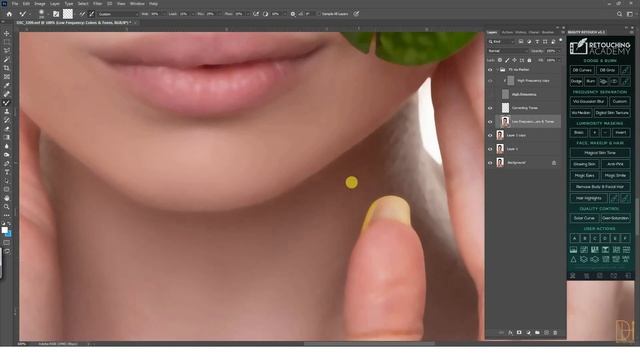640x360 pixels.
Task: Click the DB Curves button
Action: [582, 70]
